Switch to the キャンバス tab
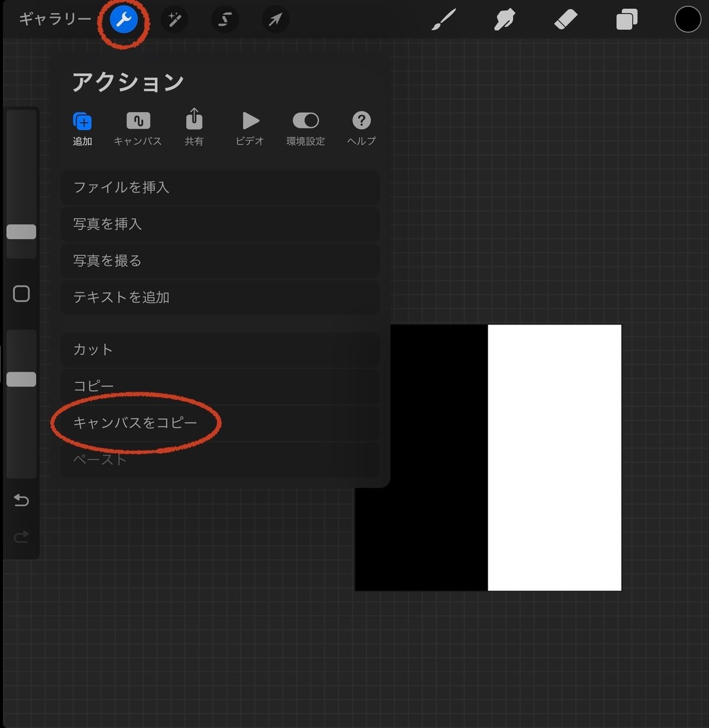Screen dimensions: 709x728 pos(138,129)
